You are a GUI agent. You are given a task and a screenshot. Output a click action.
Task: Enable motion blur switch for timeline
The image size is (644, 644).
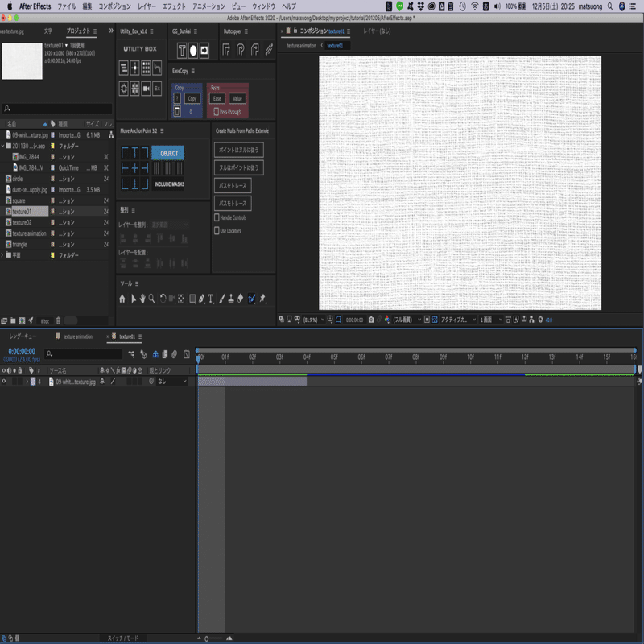174,354
